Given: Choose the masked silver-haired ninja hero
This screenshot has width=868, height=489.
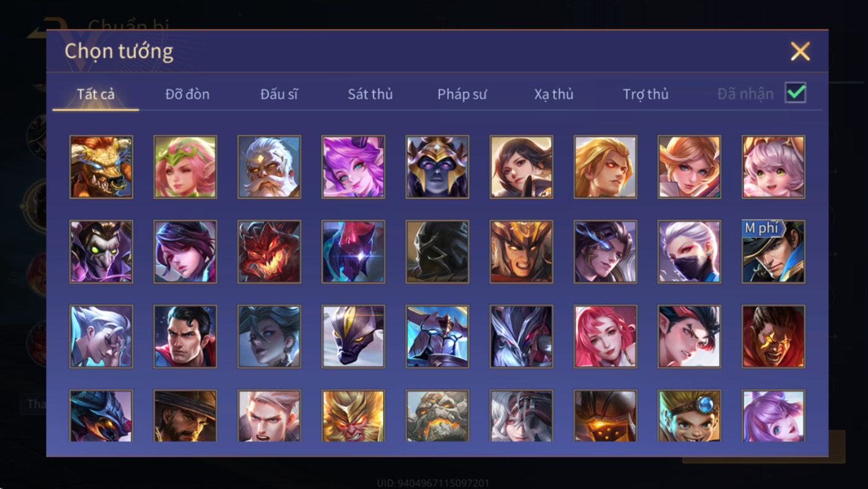Looking at the screenshot, I should click(690, 252).
